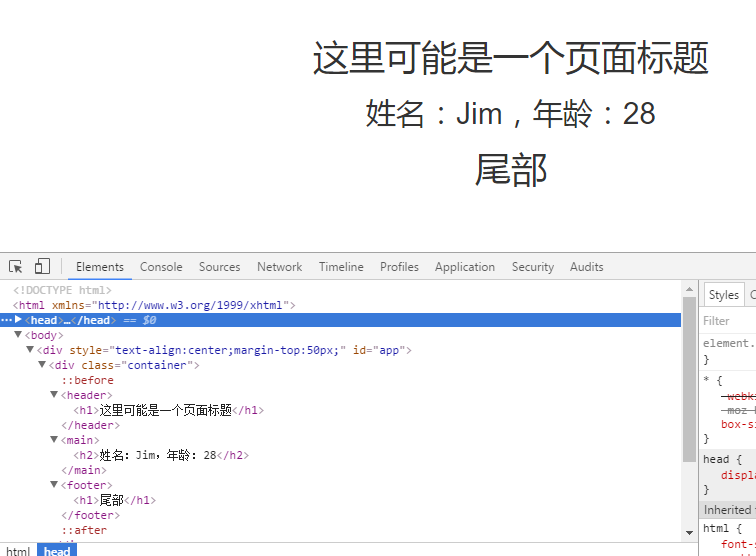
Task: Click the page heading 这里可能是一个页面标题
Action: (x=511, y=58)
